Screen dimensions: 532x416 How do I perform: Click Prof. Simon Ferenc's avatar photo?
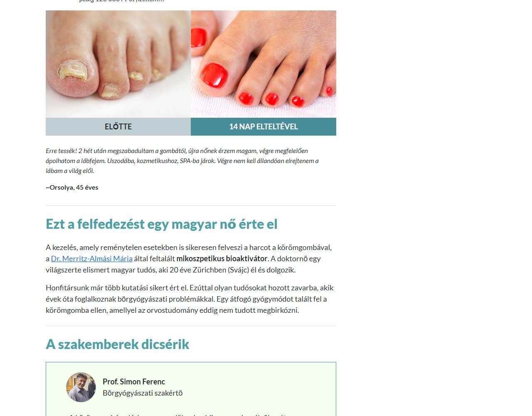tap(81, 387)
